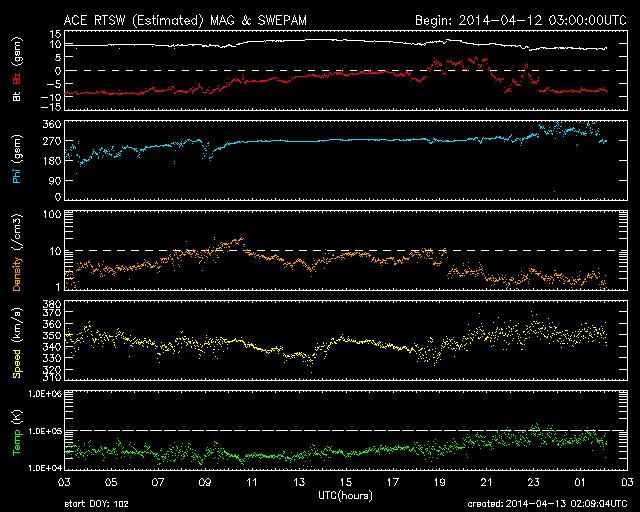Click the white 'Bt' axis label
Viewport: 640px width, 512px height.
[x=17, y=96]
